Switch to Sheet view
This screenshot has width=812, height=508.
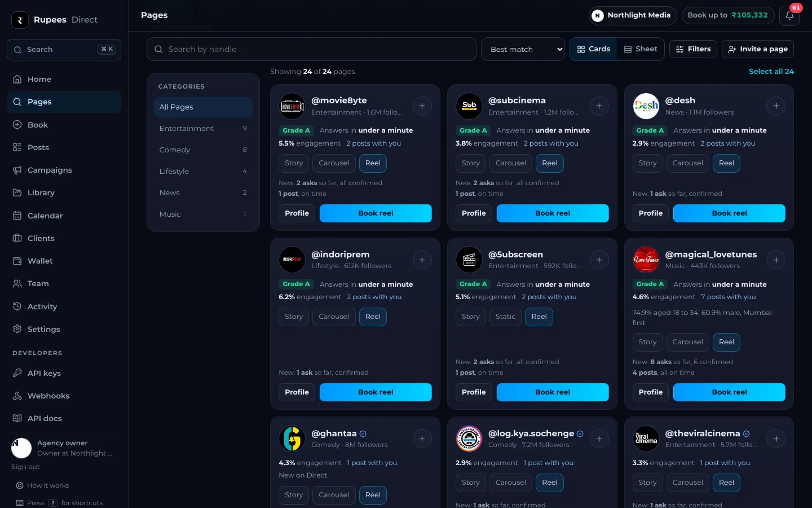point(641,49)
